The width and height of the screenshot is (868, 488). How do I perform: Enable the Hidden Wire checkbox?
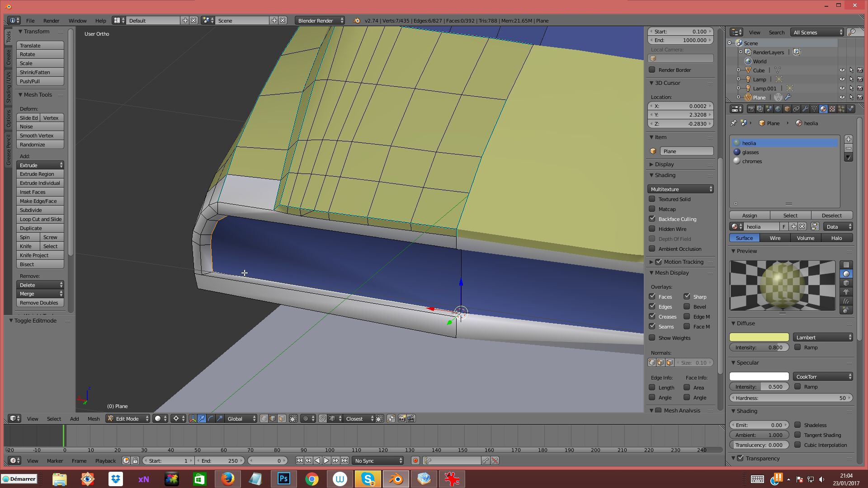(652, 229)
